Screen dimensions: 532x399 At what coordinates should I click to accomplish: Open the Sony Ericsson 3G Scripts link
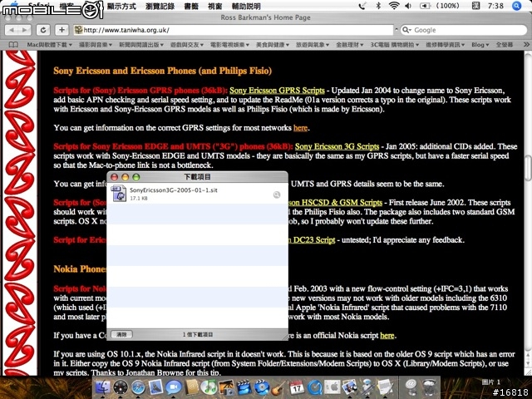[x=337, y=146]
